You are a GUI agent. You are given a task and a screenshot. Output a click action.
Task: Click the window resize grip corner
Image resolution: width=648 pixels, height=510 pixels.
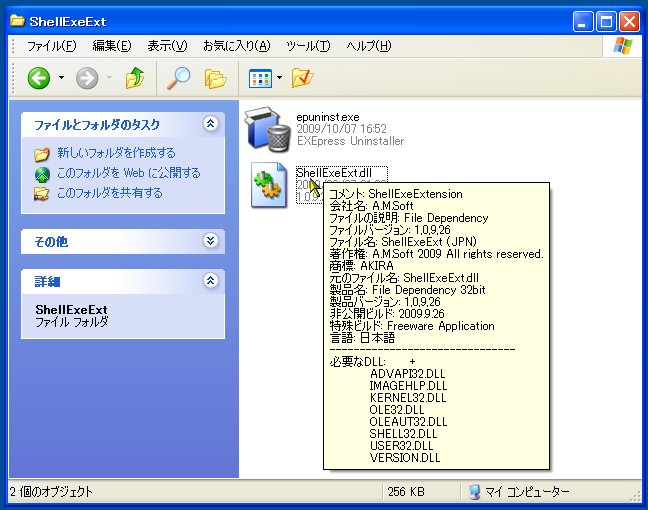click(636, 496)
